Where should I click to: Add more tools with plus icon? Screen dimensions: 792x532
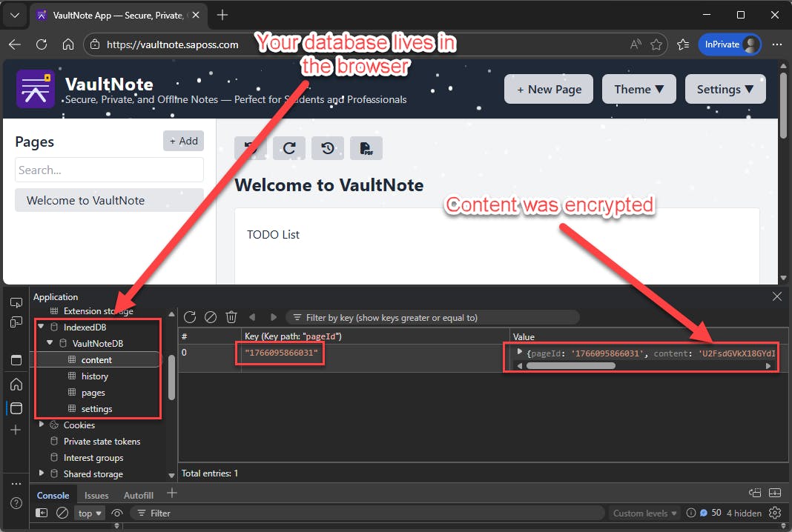16,430
